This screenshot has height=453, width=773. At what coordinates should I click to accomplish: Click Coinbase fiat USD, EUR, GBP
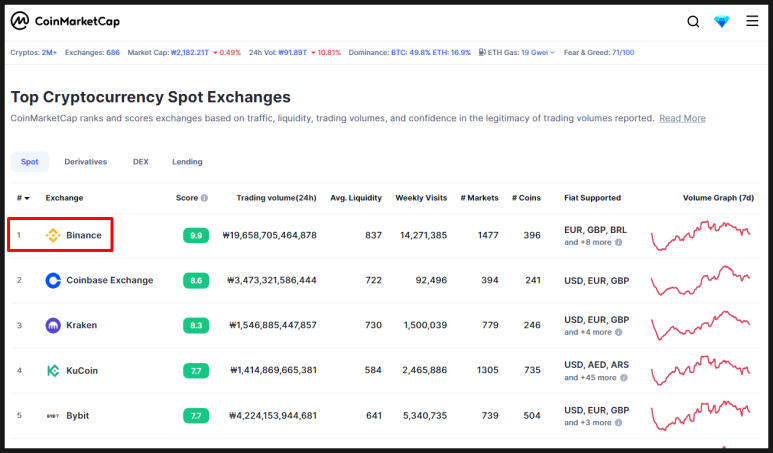597,280
